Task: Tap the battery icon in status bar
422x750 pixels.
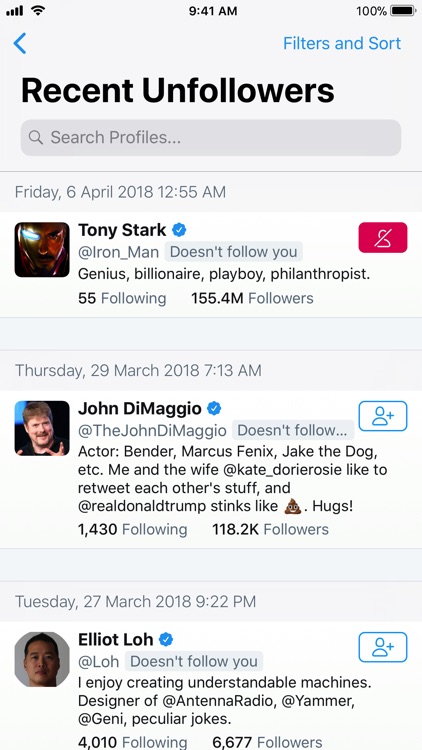Action: point(403,11)
